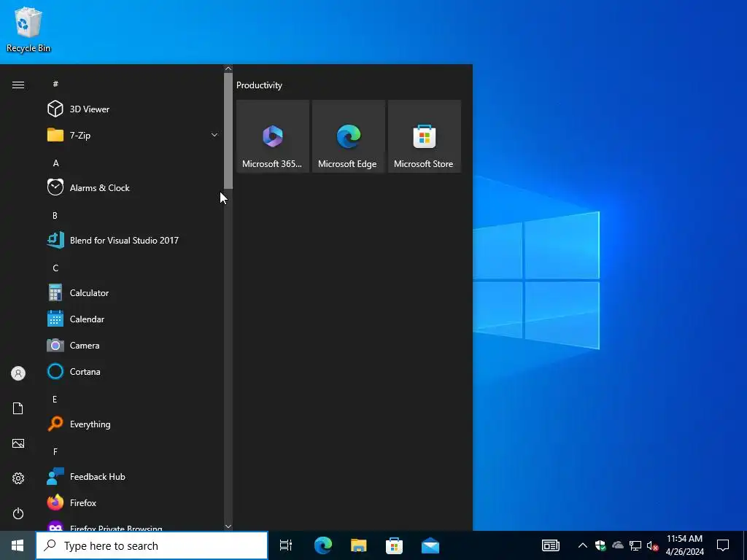Click the letter C section header

pyautogui.click(x=55, y=268)
